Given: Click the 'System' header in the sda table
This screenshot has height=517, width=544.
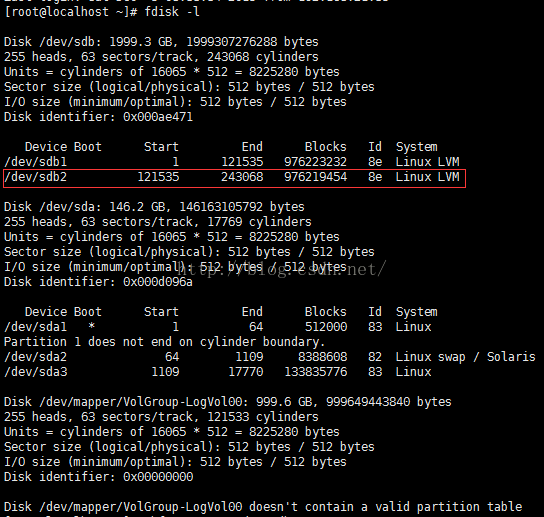Looking at the screenshot, I should point(417,312).
